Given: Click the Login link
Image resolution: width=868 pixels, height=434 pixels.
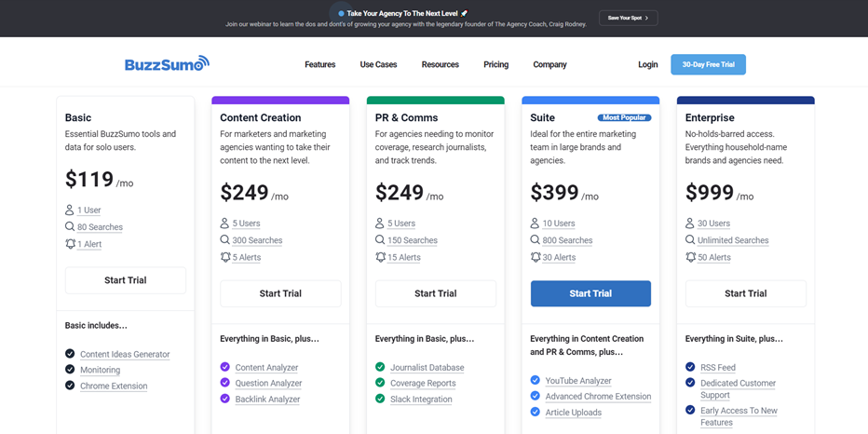Looking at the screenshot, I should point(647,64).
